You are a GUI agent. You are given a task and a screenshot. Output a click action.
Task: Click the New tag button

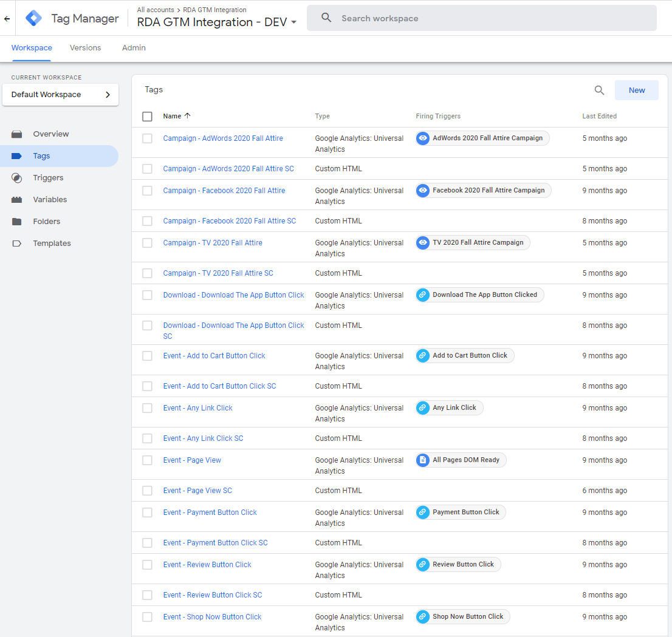click(636, 90)
